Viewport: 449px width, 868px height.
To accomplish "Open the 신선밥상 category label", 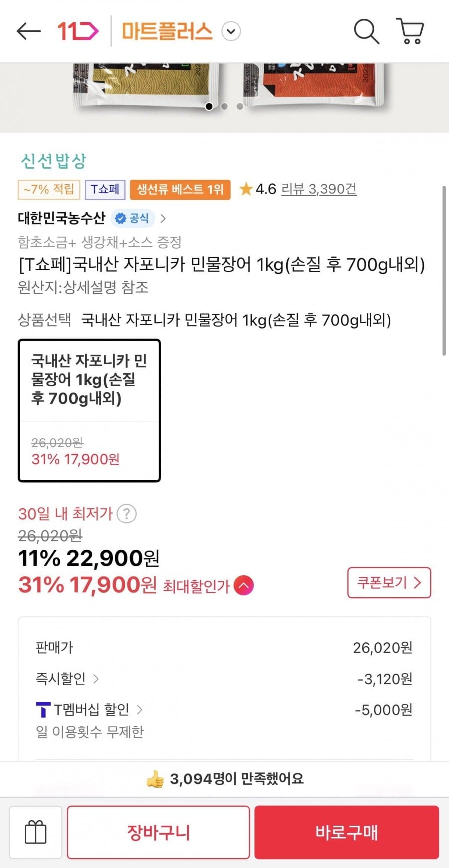I will click(x=53, y=161).
